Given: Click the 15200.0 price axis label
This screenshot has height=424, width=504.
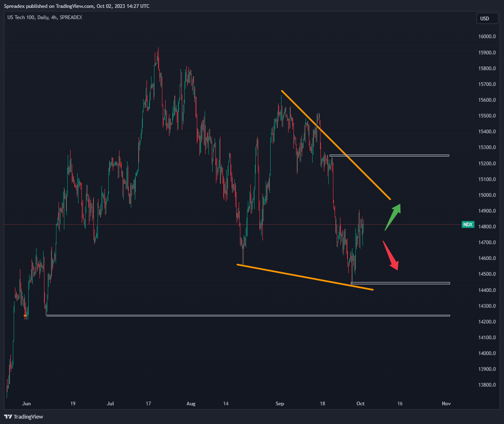Looking at the screenshot, I should 487,164.
